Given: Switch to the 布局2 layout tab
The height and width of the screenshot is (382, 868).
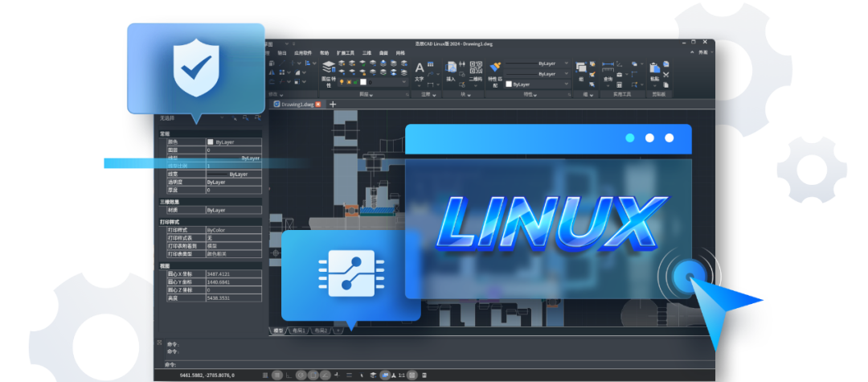Looking at the screenshot, I should (x=321, y=331).
